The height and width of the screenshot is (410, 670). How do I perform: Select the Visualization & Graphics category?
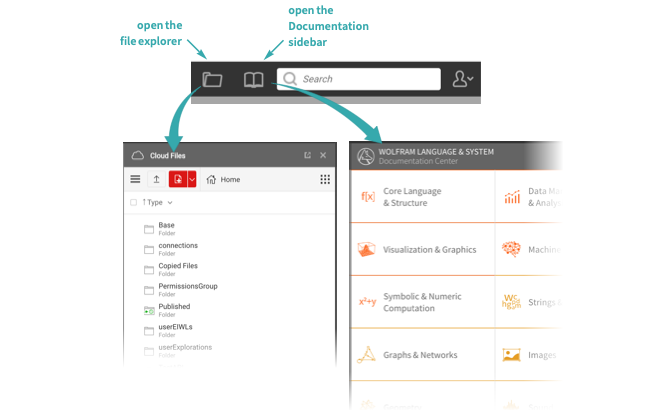point(429,250)
